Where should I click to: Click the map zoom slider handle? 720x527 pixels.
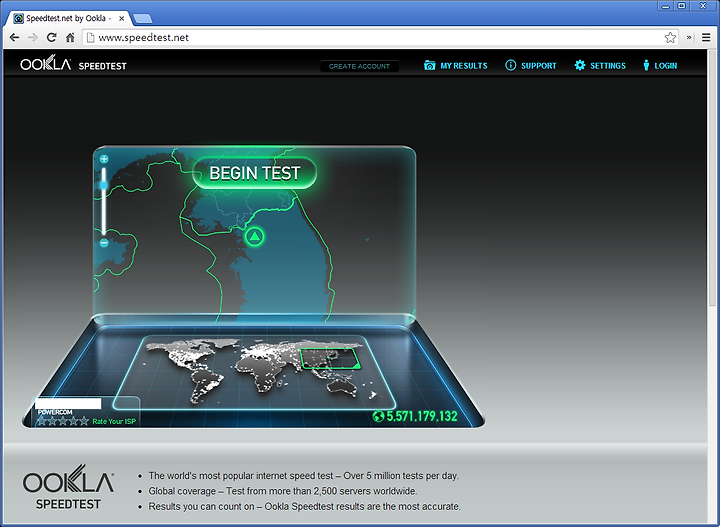point(104,185)
